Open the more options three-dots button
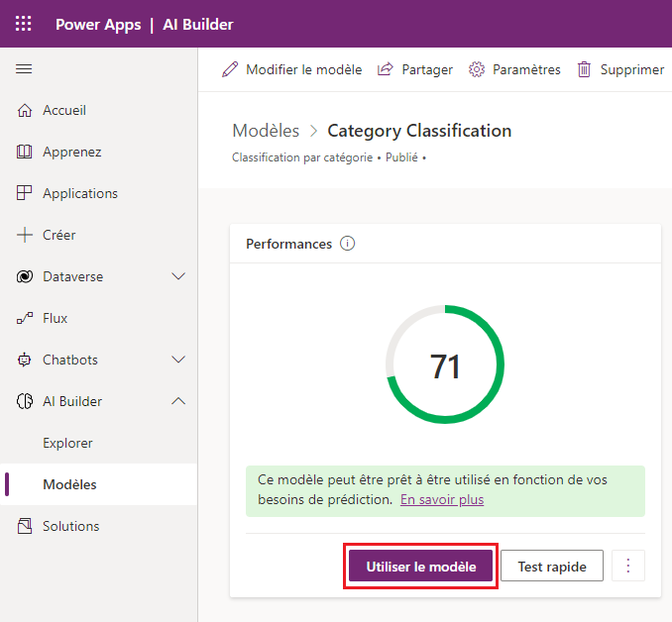 pyautogui.click(x=627, y=566)
